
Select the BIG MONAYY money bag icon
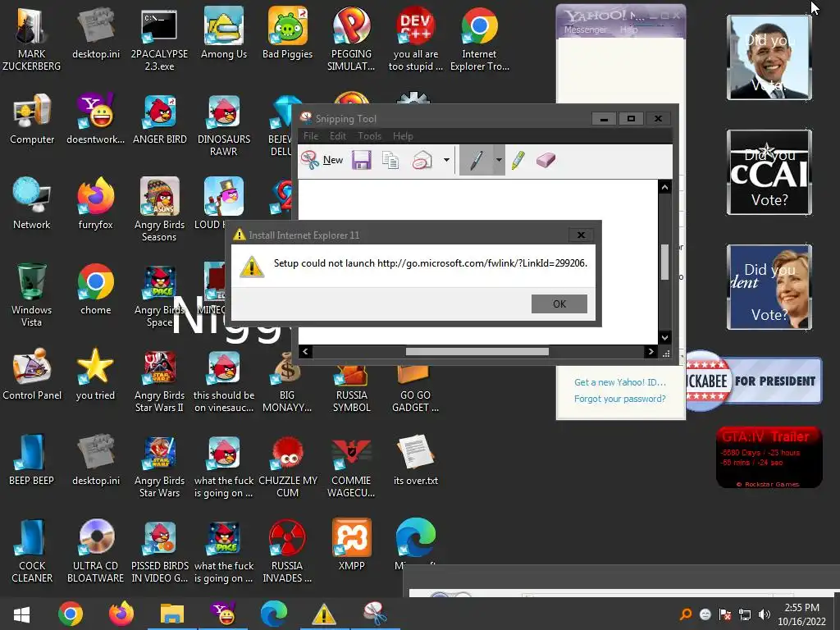coord(287,381)
